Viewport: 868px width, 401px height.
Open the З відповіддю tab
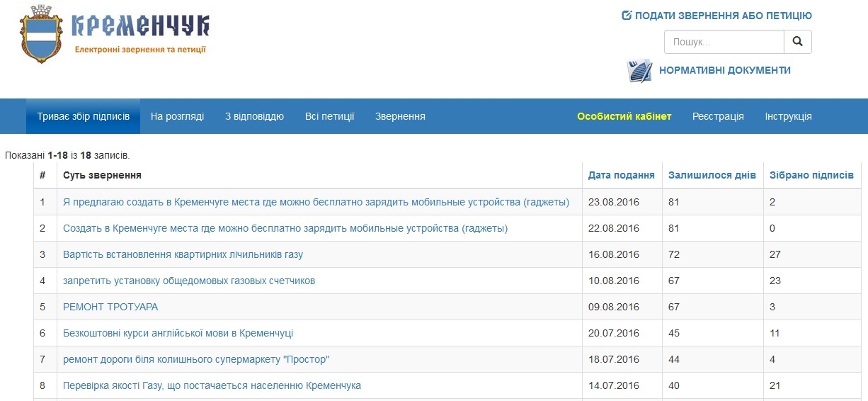pyautogui.click(x=254, y=116)
